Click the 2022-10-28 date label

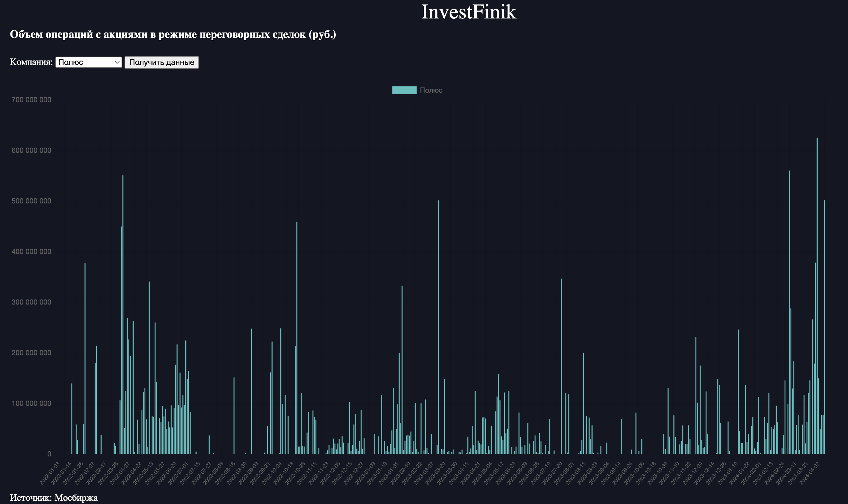click(x=296, y=473)
